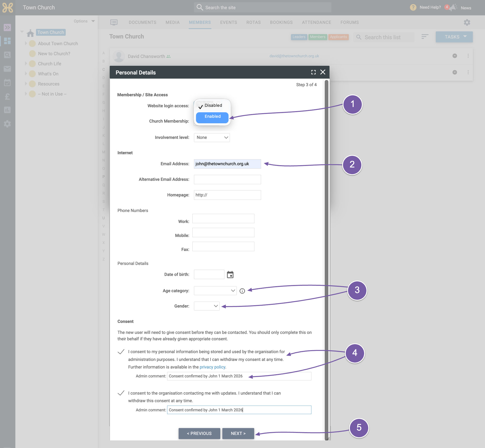Open the sidebar search magnifier icon
485x448 pixels.
(x=7, y=55)
